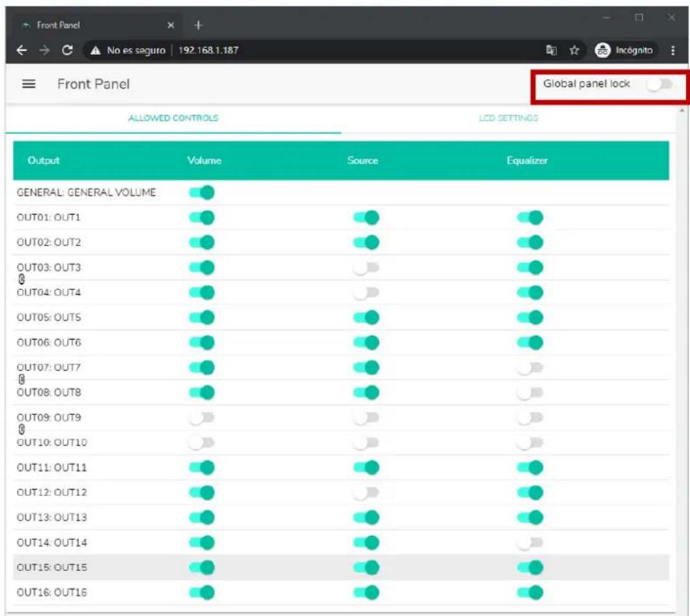Screen dimensions: 690x616
Task: Enable OUT12 Source switch
Action: point(366,493)
